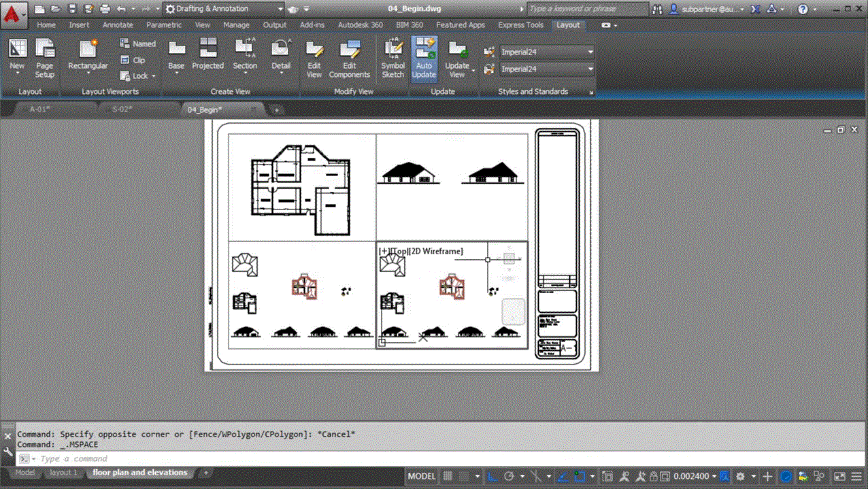Click the viewport [+] control label
The width and height of the screenshot is (868, 489).
coord(384,251)
